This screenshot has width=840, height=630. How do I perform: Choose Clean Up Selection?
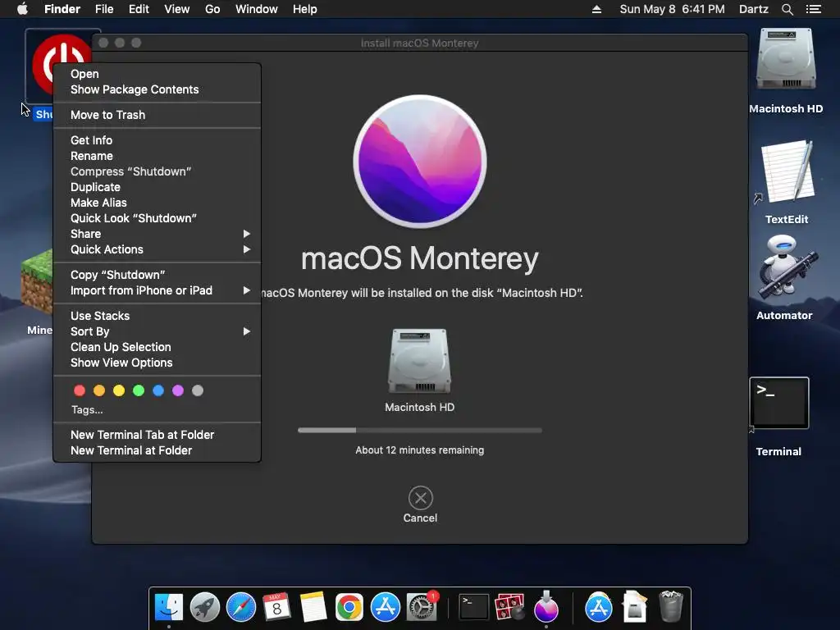tap(157, 347)
